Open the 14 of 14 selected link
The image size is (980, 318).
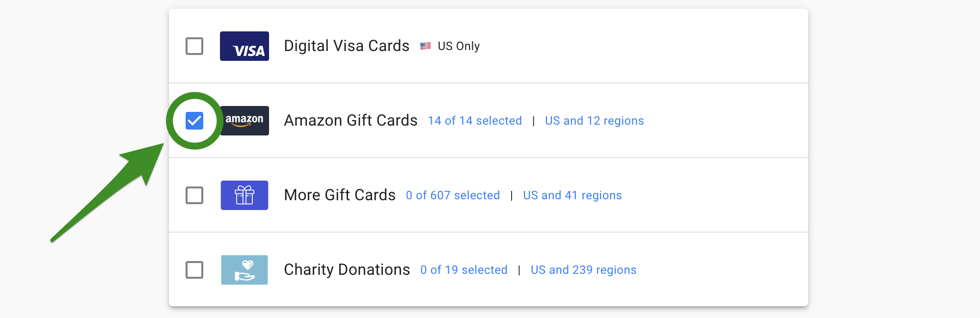point(475,121)
